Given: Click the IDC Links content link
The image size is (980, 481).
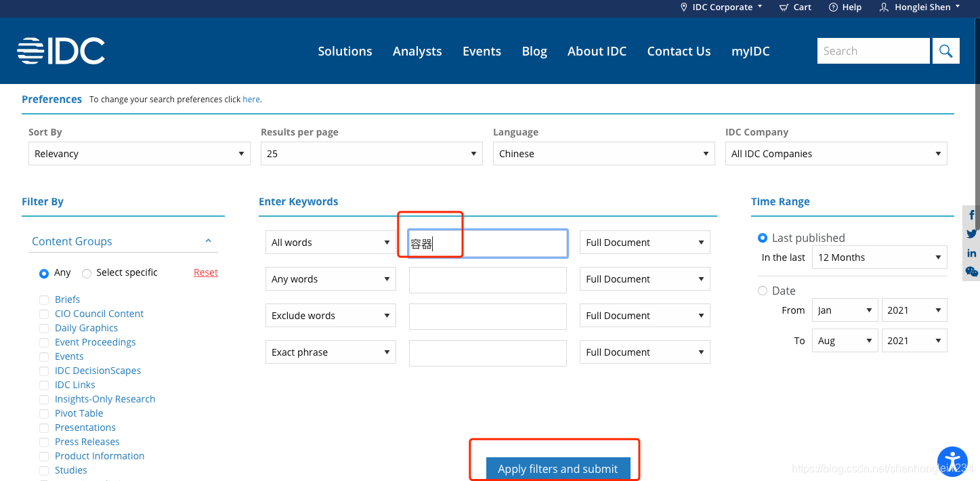Looking at the screenshot, I should pos(75,385).
